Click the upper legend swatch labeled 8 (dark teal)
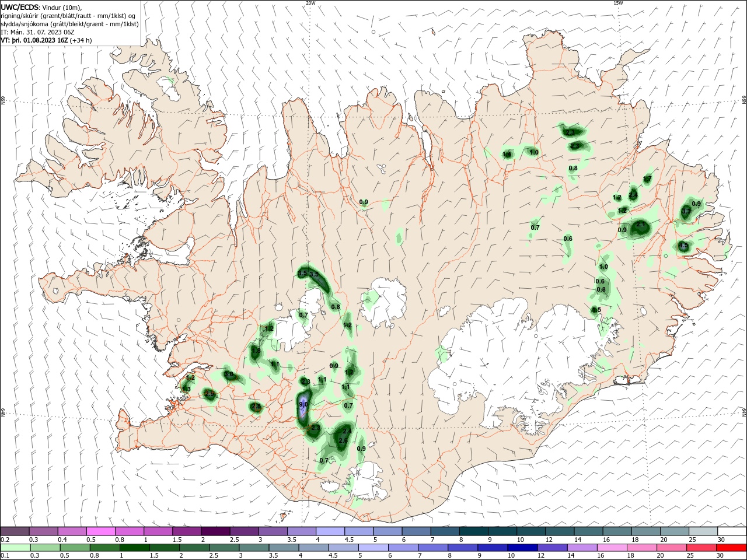This screenshot has height=560, width=747. (x=474, y=531)
